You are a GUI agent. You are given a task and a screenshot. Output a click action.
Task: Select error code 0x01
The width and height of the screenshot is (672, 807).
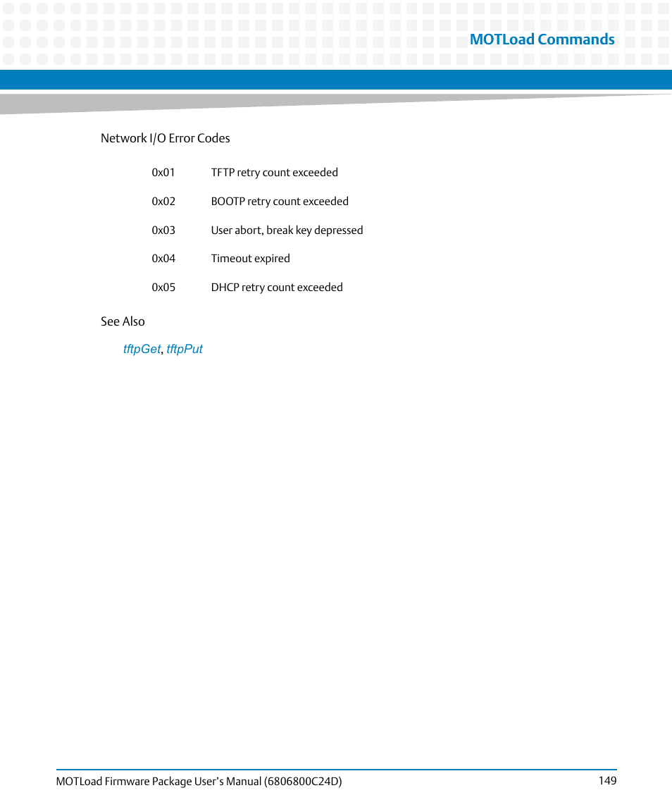pos(163,173)
